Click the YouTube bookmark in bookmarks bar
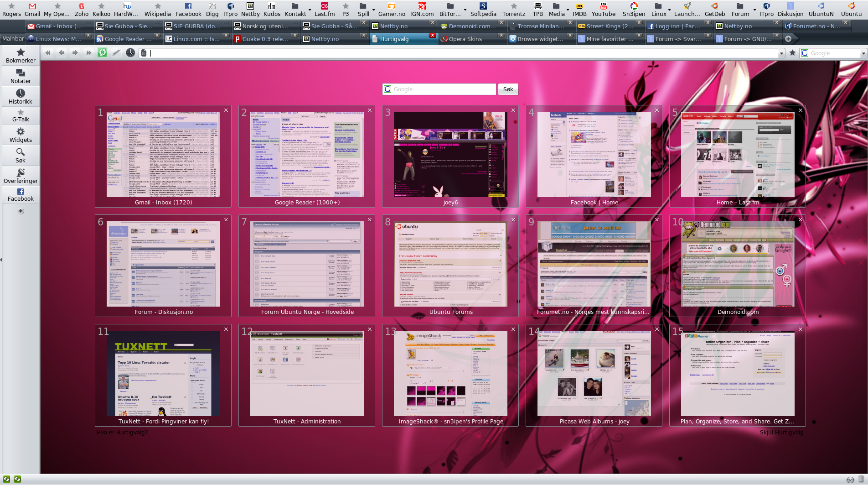 (x=604, y=10)
